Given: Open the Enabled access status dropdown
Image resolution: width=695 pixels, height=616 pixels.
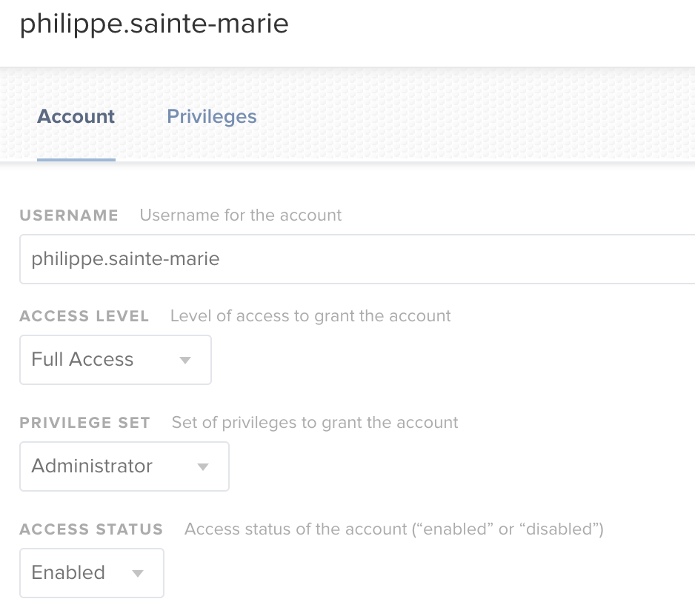Looking at the screenshot, I should [x=92, y=573].
